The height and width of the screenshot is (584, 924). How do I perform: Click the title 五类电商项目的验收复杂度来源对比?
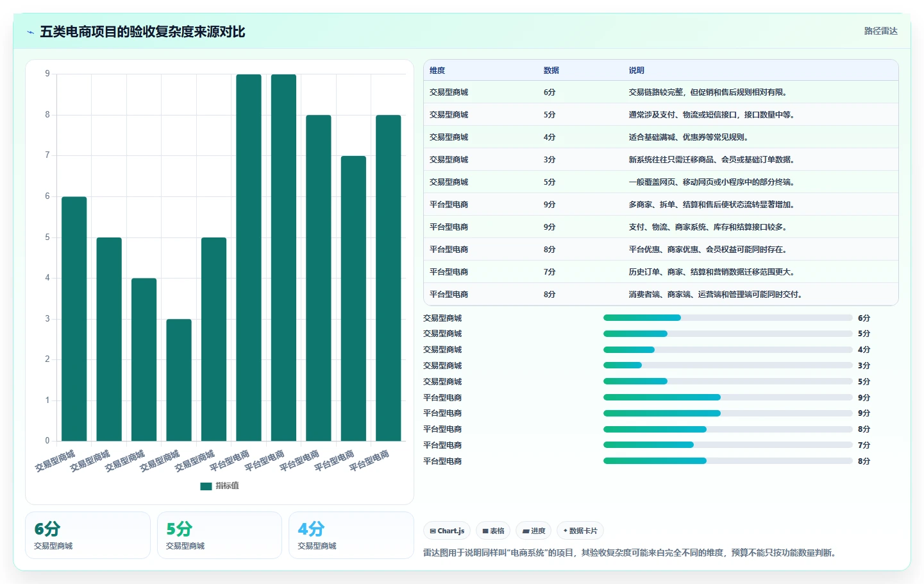(x=142, y=32)
